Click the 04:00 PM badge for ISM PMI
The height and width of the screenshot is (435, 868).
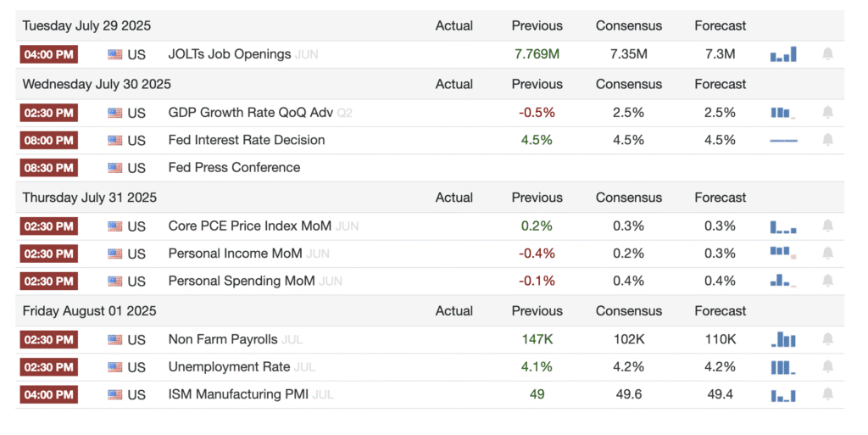tap(48, 395)
